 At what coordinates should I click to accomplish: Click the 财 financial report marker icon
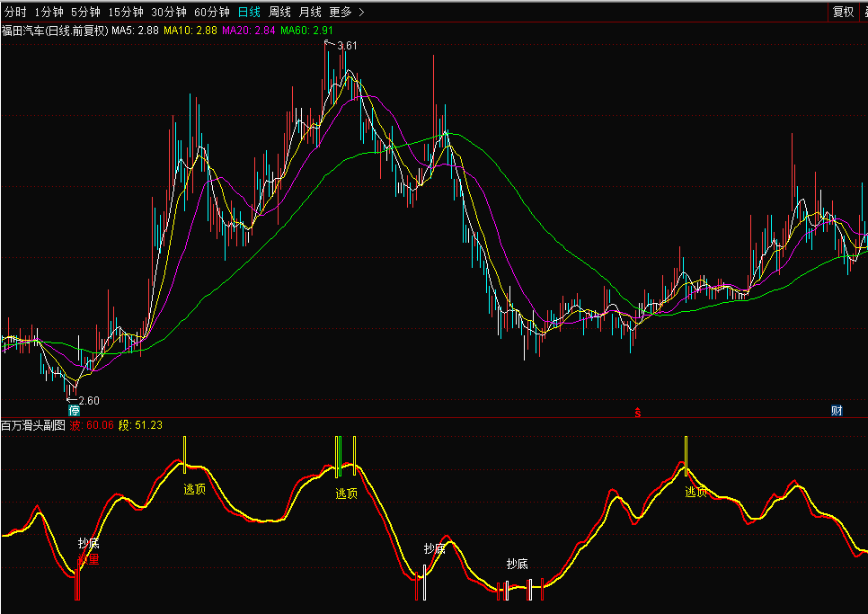(837, 411)
